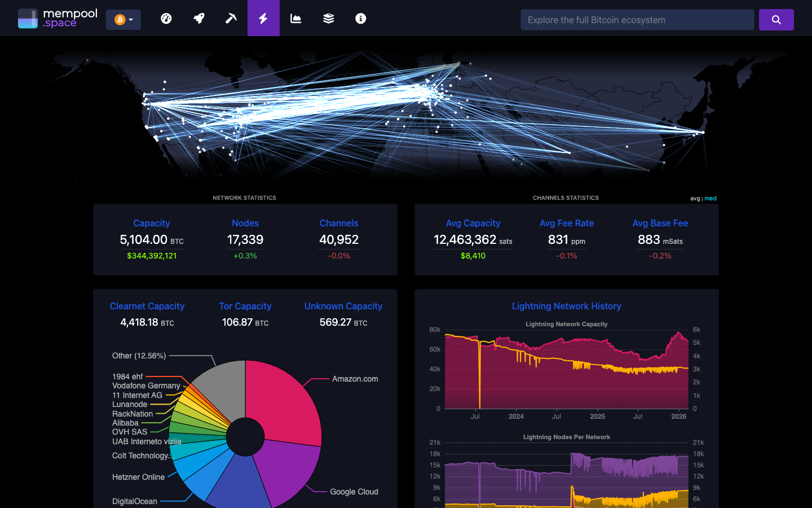
Task: Open the graphs statistics chart icon
Action: (x=296, y=18)
